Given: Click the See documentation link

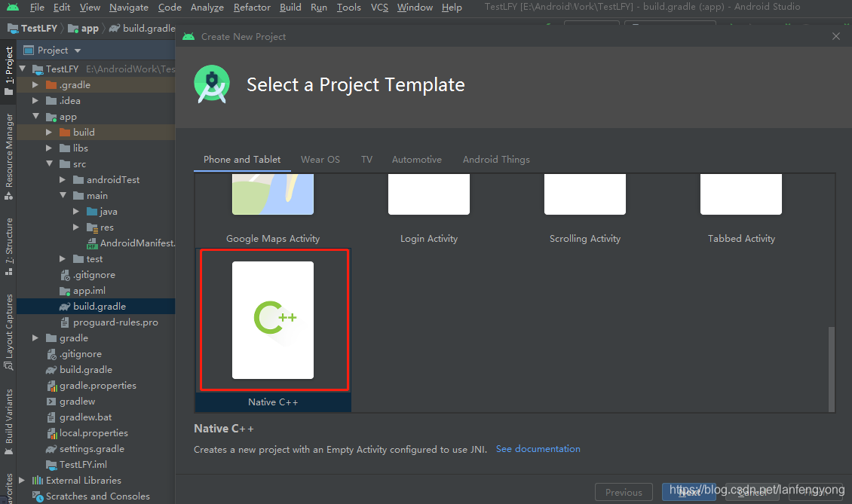Looking at the screenshot, I should tap(538, 448).
